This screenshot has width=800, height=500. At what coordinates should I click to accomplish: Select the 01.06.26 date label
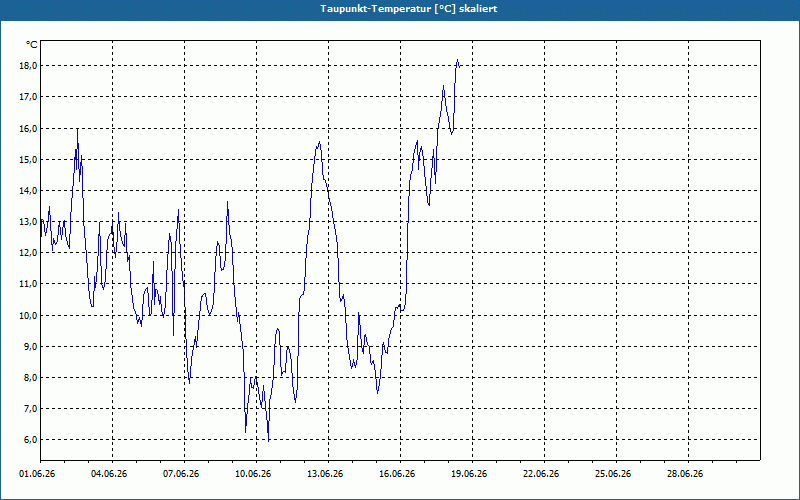37,474
